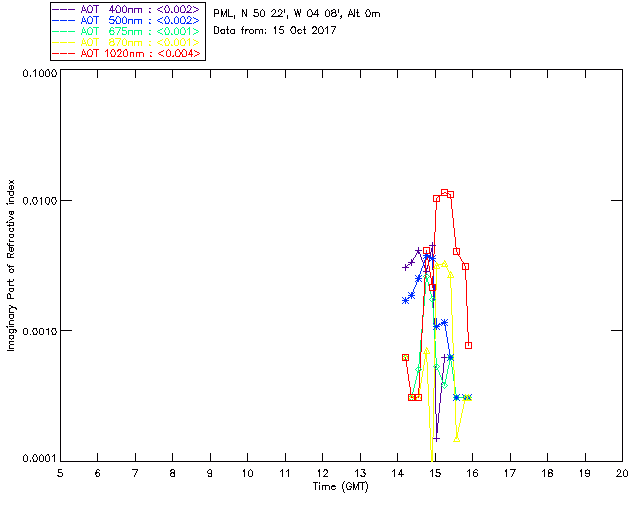Screen dimensions: 640x512
Task: Click the first purple plus marker of 400nm series
Action: tap(405, 267)
